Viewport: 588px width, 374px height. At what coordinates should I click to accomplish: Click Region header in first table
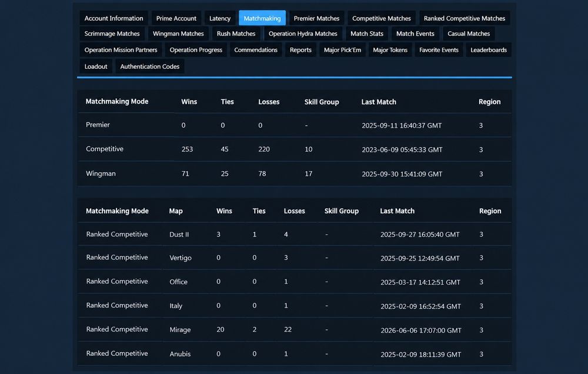[x=489, y=102]
